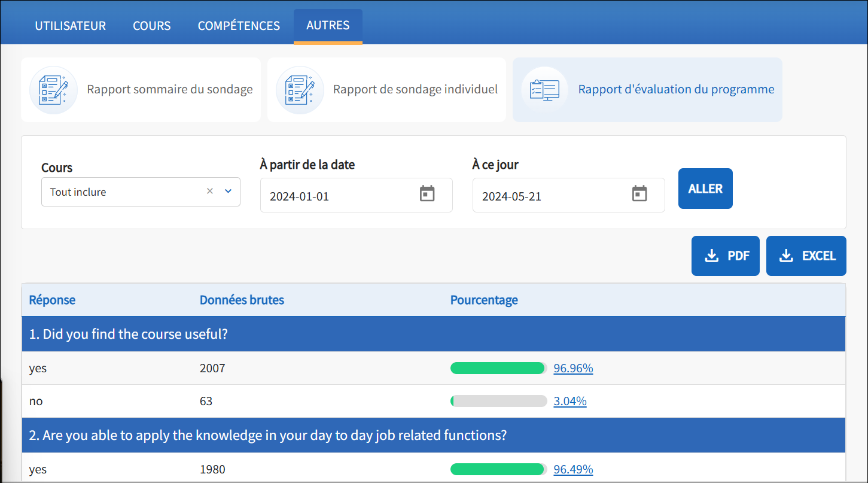Open the 96.96% percentage link
The height and width of the screenshot is (483, 868).
click(573, 368)
